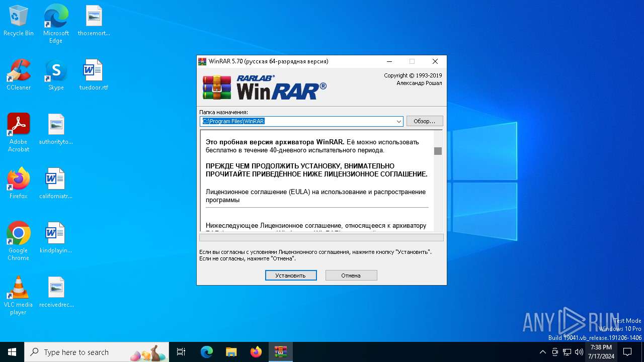The height and width of the screenshot is (362, 644).
Task: Select the receivedrec... image file icon
Action: 56,293
